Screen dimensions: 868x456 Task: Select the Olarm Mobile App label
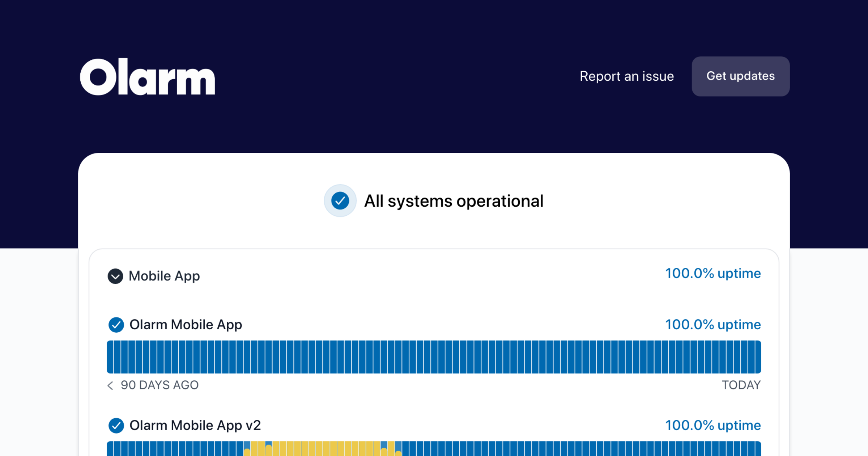pyautogui.click(x=186, y=325)
